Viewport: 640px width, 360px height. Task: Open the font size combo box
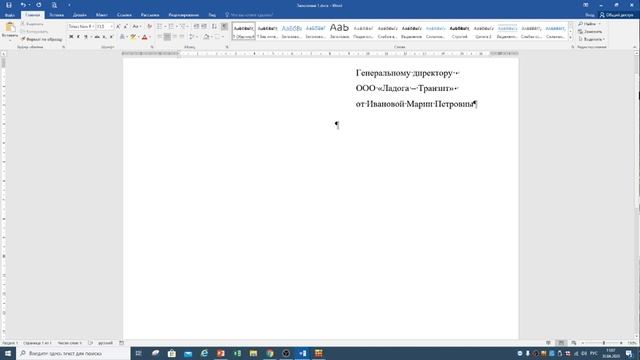tap(104, 27)
